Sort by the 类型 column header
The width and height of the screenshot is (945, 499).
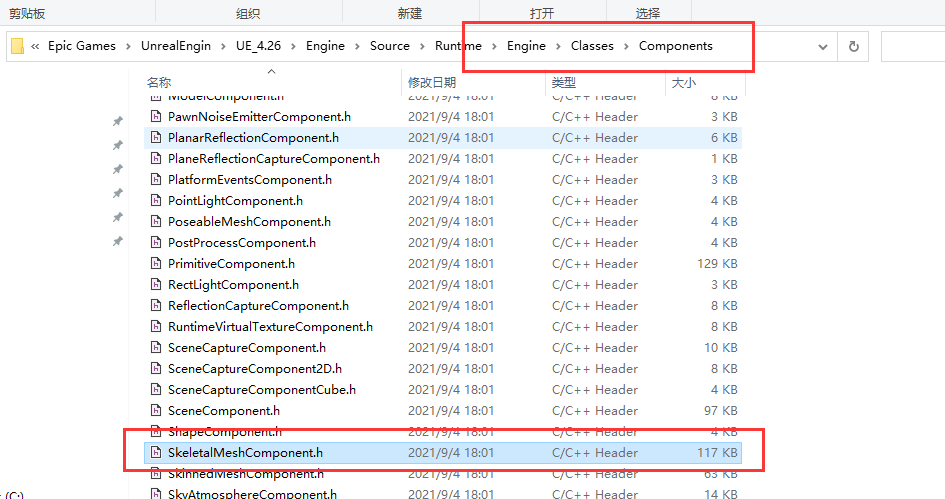(564, 82)
